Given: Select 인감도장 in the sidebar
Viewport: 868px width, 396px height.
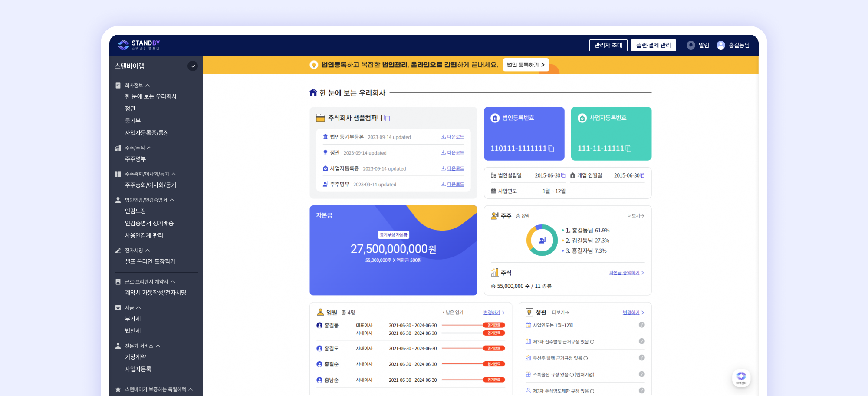Looking at the screenshot, I should 135,211.
